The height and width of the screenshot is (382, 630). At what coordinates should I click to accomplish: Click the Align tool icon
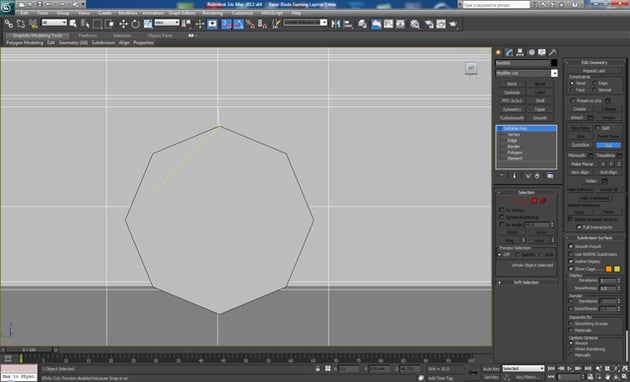tap(348, 24)
